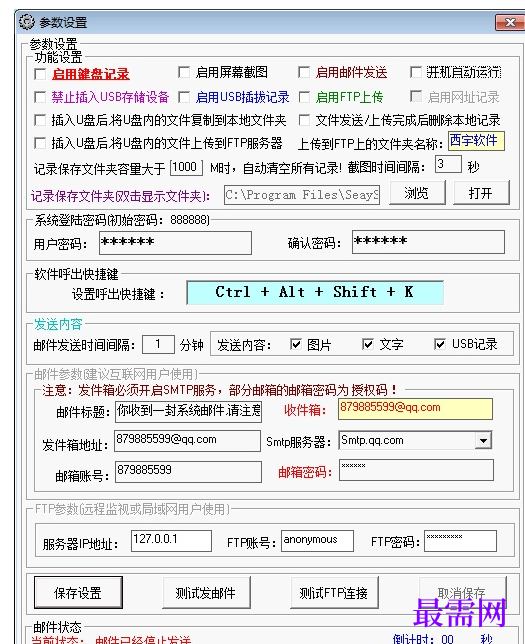Click the disabled 启用网址记录 checkbox

(416, 97)
